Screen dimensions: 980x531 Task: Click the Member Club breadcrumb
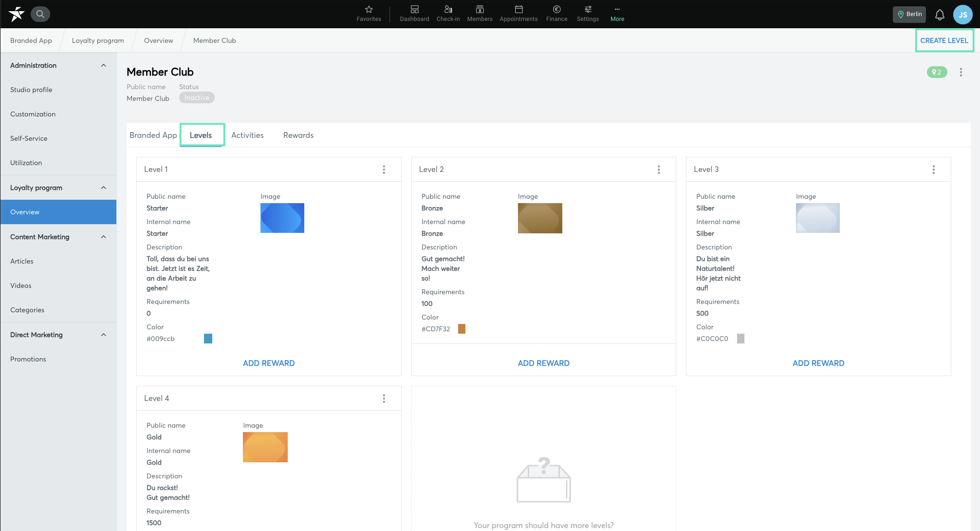(214, 40)
